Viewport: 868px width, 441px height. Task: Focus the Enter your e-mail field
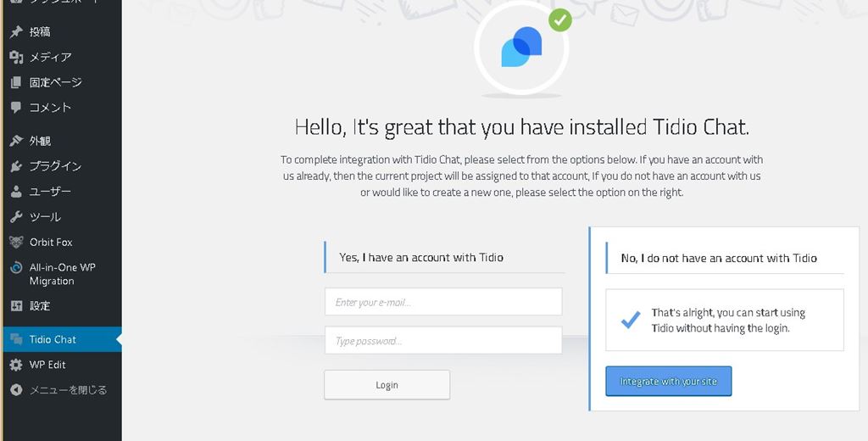[442, 302]
